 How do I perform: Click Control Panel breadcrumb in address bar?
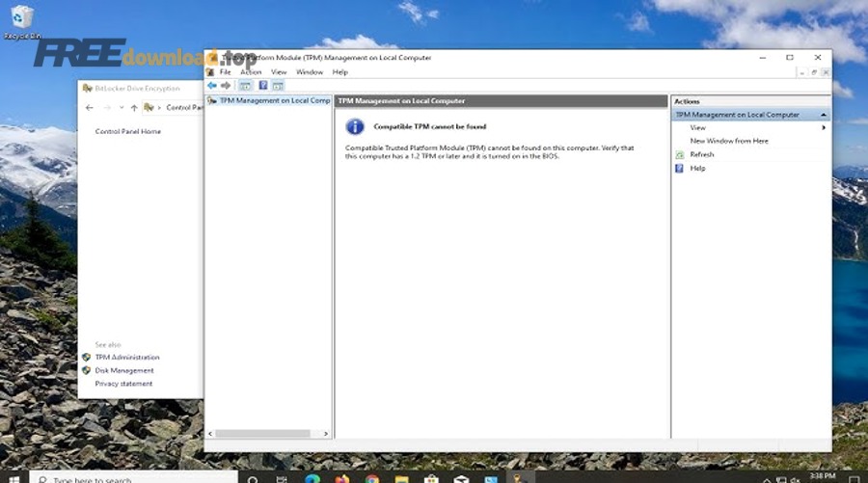coord(184,108)
